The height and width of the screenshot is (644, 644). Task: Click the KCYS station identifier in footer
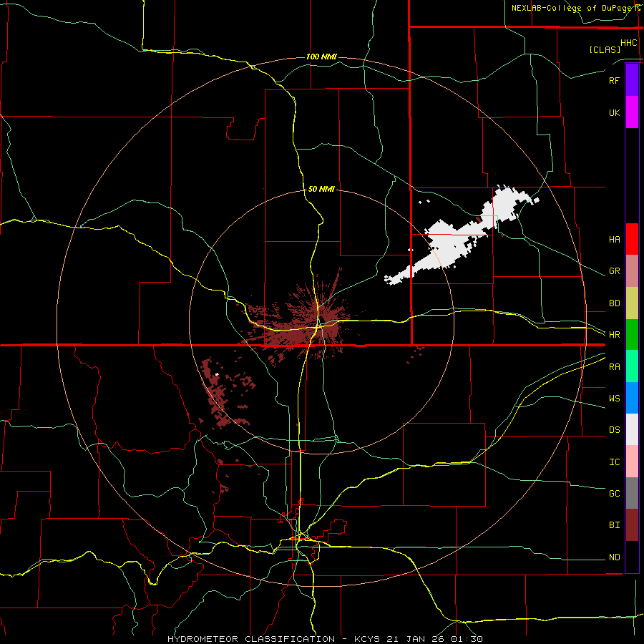(367, 639)
